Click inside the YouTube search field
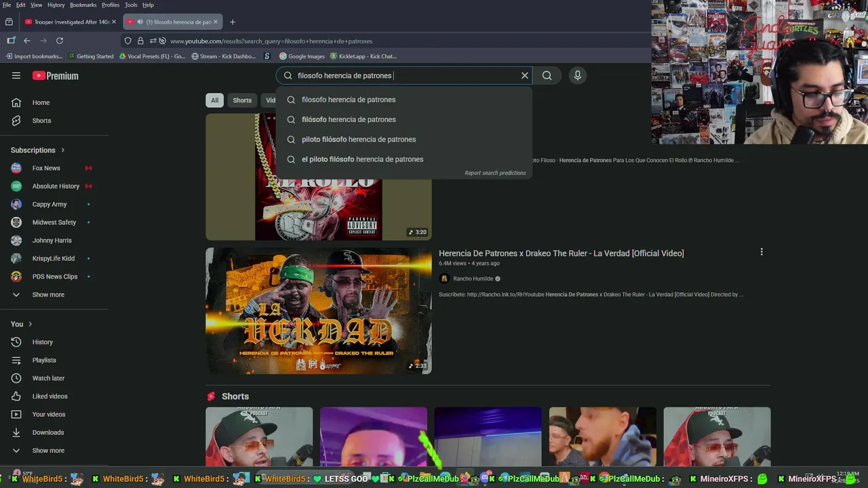Image resolution: width=868 pixels, height=488 pixels. tap(404, 75)
